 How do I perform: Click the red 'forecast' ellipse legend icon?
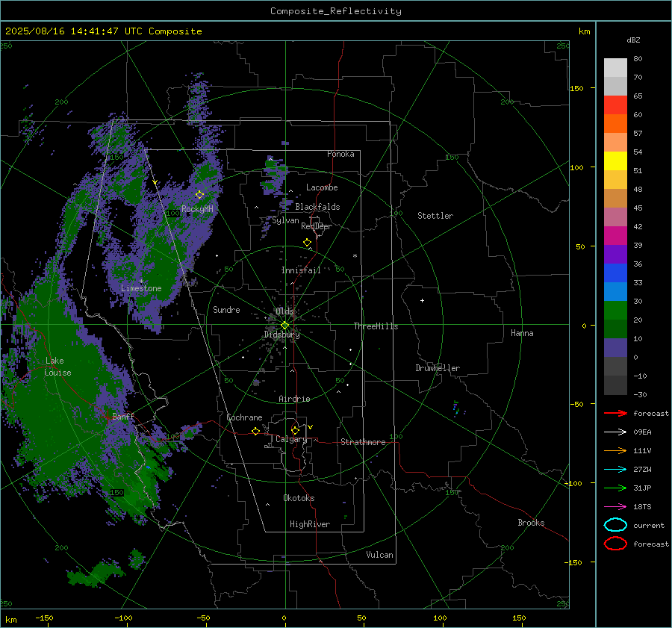click(x=615, y=544)
